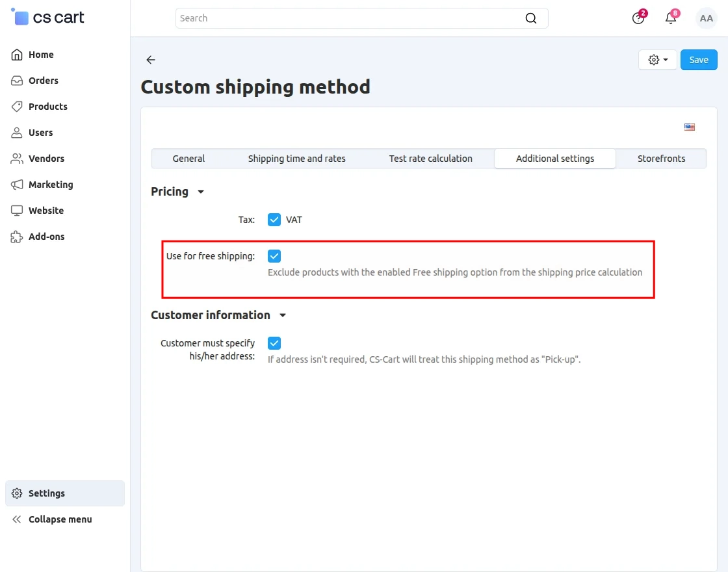Image resolution: width=728 pixels, height=572 pixels.
Task: Open the help icon with badge 2
Action: 638,18
